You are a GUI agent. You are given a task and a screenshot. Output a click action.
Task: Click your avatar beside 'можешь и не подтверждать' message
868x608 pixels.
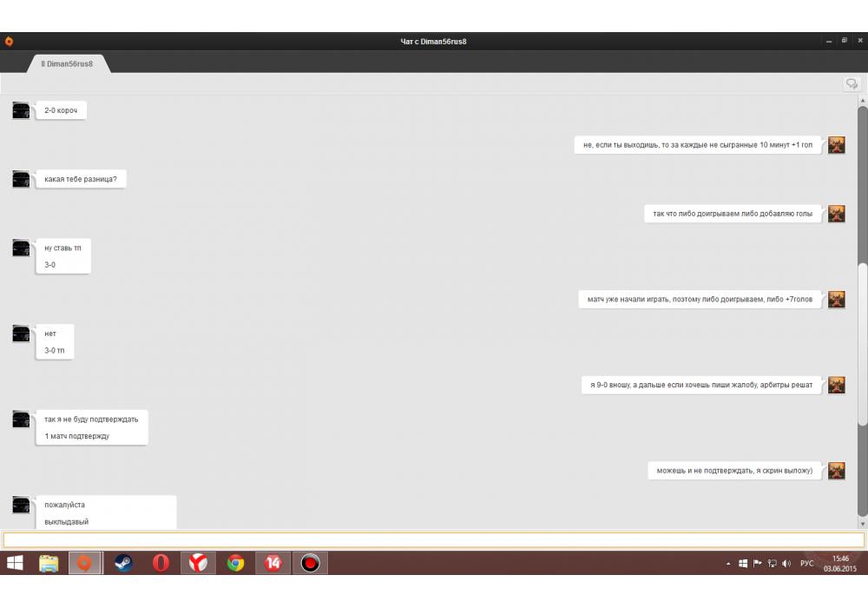836,471
